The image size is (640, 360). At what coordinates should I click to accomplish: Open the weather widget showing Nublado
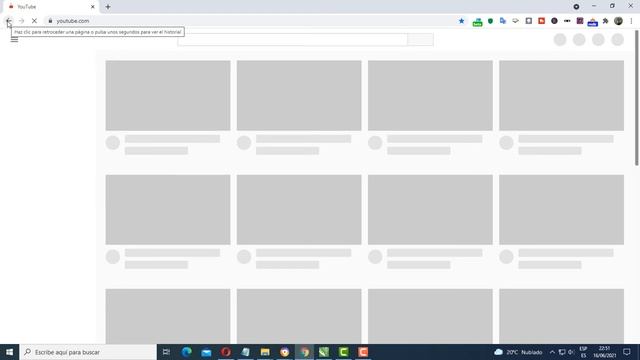518,352
